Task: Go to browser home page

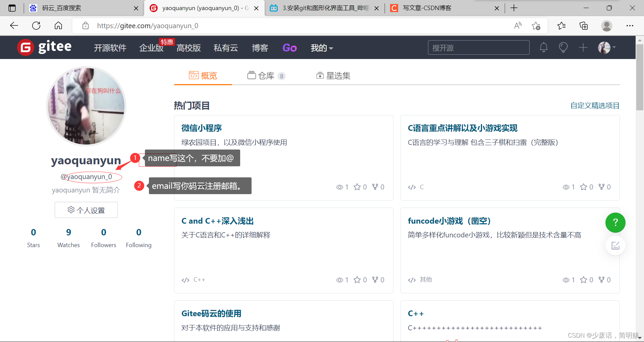Action: (x=58, y=26)
